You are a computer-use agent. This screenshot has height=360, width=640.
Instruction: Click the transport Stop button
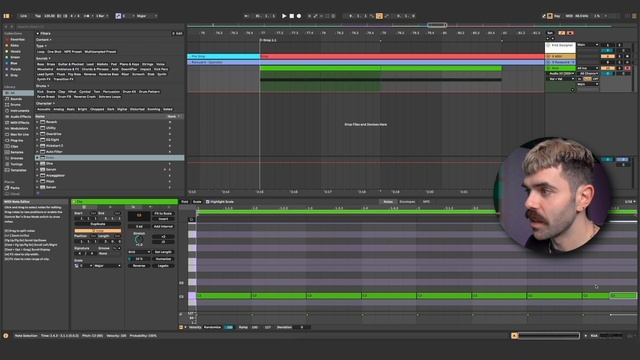coord(291,16)
